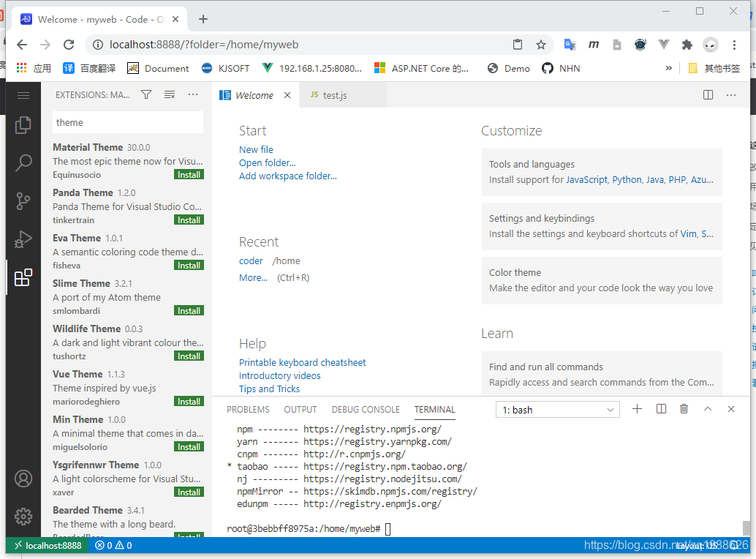Install the Slime Theme extension
756x559 pixels.
tap(189, 311)
